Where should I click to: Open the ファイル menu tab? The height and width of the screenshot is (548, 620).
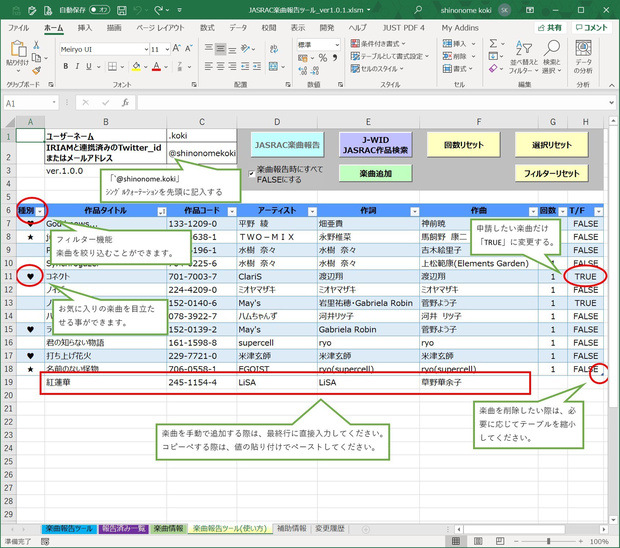tap(18, 28)
